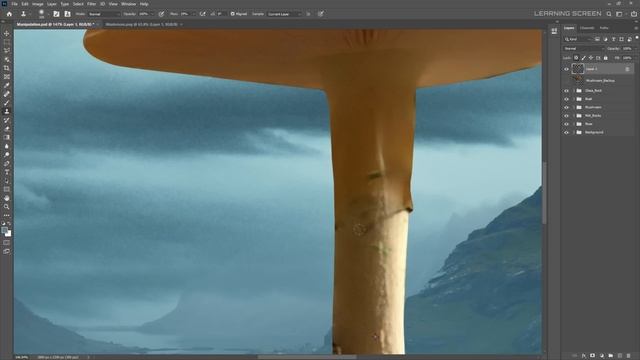This screenshot has height=360, width=640.
Task: Select the Eraser tool
Action: 7,129
